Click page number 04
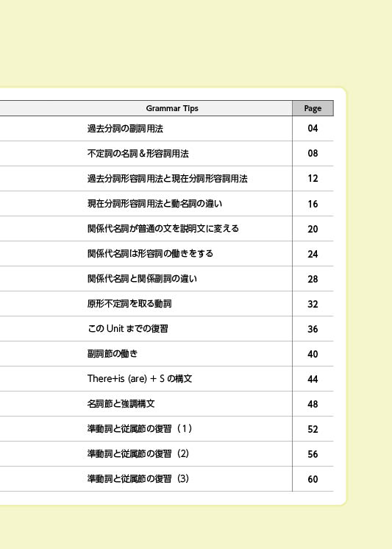This screenshot has width=392, height=549. [x=313, y=129]
